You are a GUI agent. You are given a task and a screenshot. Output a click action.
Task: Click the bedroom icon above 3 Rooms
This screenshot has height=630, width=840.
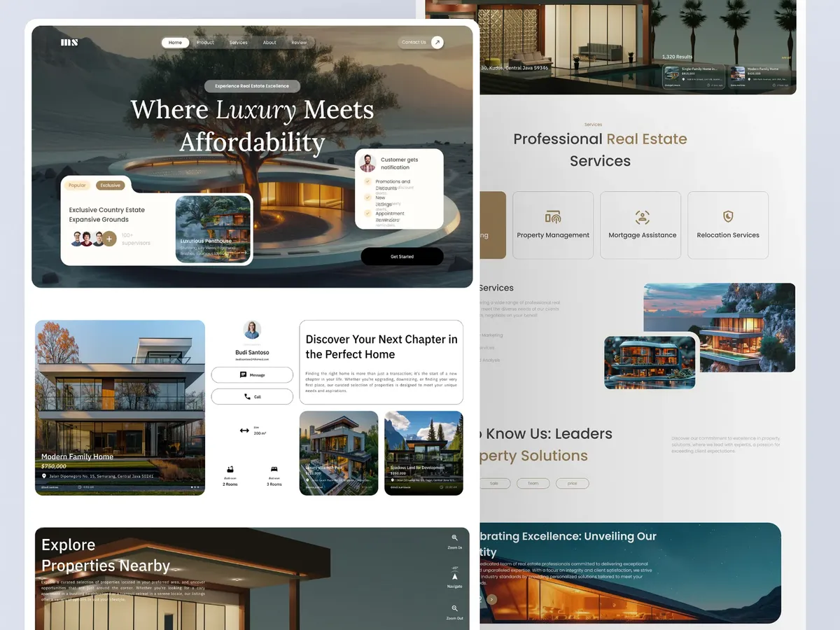(x=274, y=469)
